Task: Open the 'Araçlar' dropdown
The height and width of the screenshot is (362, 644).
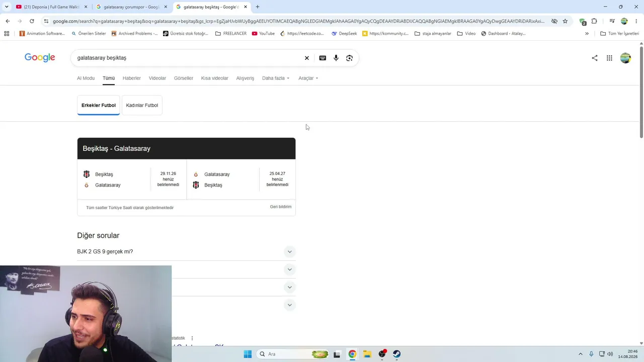Action: [308, 78]
